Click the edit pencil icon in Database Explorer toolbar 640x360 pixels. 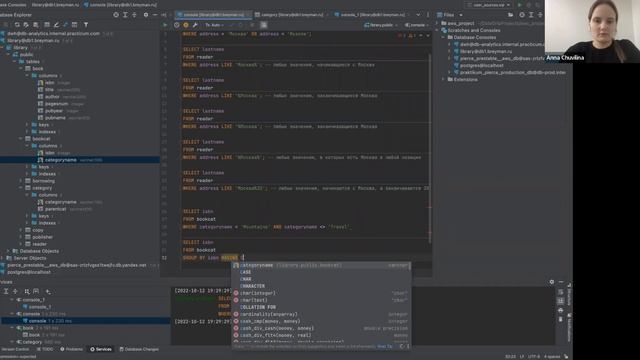[x=56, y=25]
